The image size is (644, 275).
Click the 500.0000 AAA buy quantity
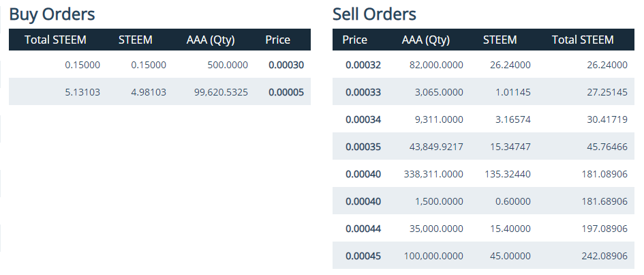click(228, 65)
